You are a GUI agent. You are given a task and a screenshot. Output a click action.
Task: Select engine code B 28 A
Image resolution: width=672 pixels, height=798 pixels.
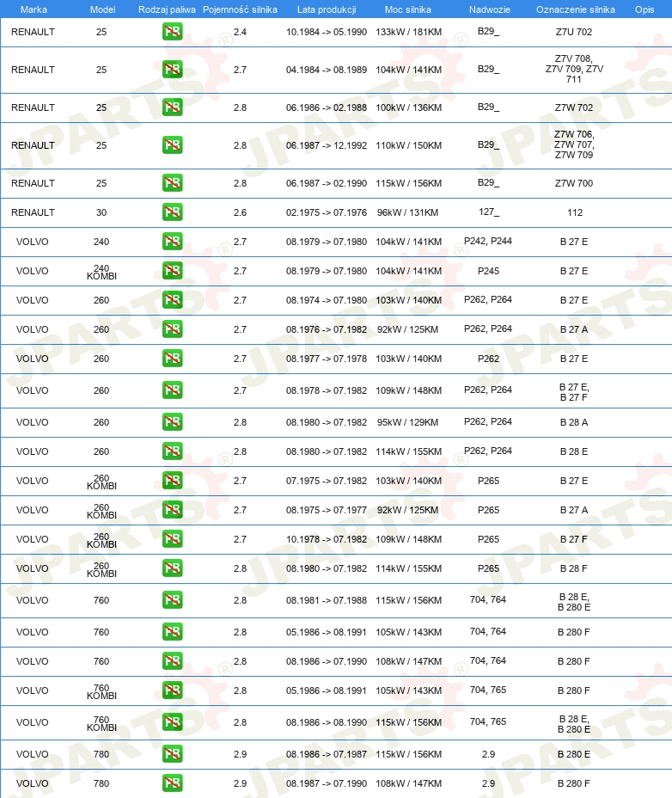click(574, 422)
